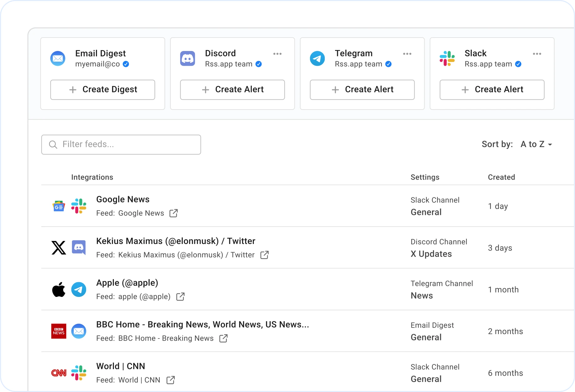
Task: Click the Google News source icon
Action: (59, 206)
